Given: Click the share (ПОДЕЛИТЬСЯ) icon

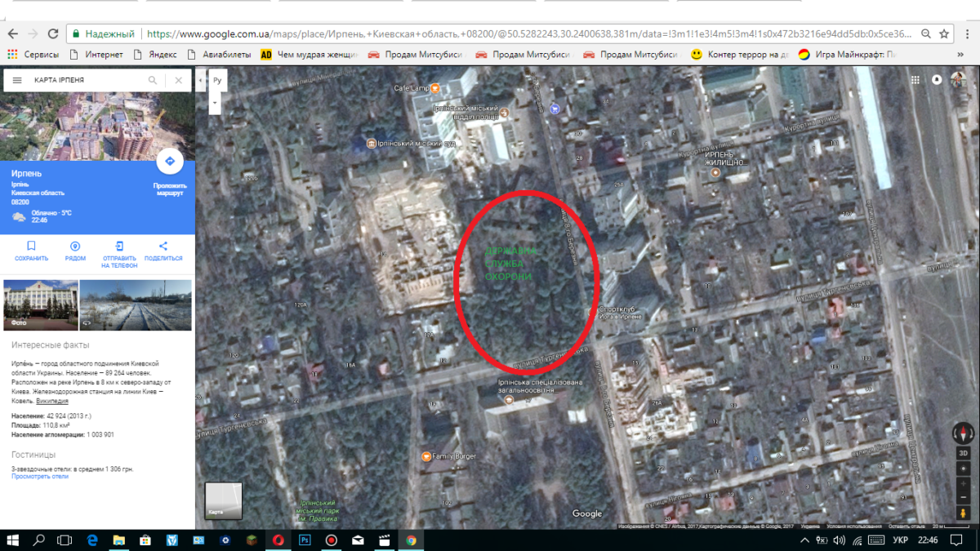Looking at the screenshot, I should pos(163,247).
